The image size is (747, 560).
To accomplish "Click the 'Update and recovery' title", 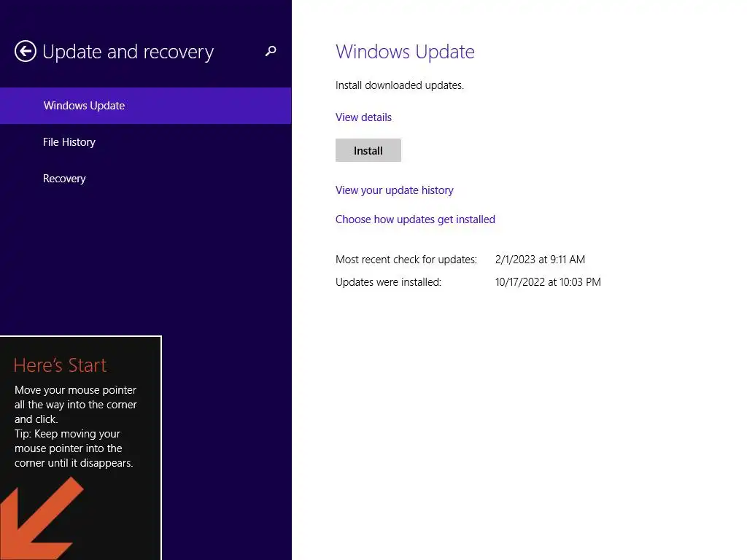I will click(128, 52).
